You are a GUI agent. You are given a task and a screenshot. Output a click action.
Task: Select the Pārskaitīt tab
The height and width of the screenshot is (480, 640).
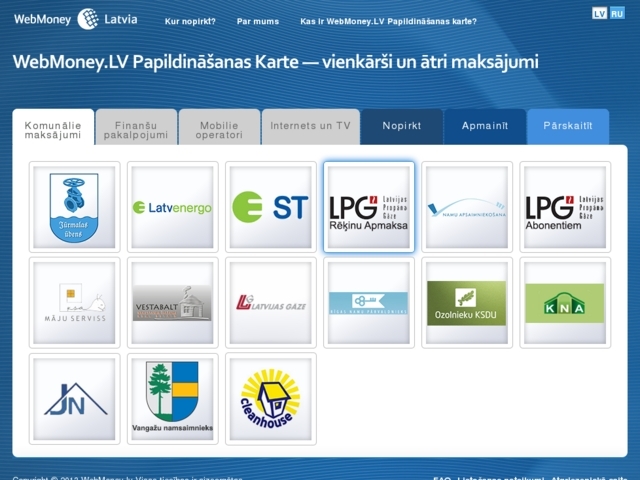(x=568, y=127)
